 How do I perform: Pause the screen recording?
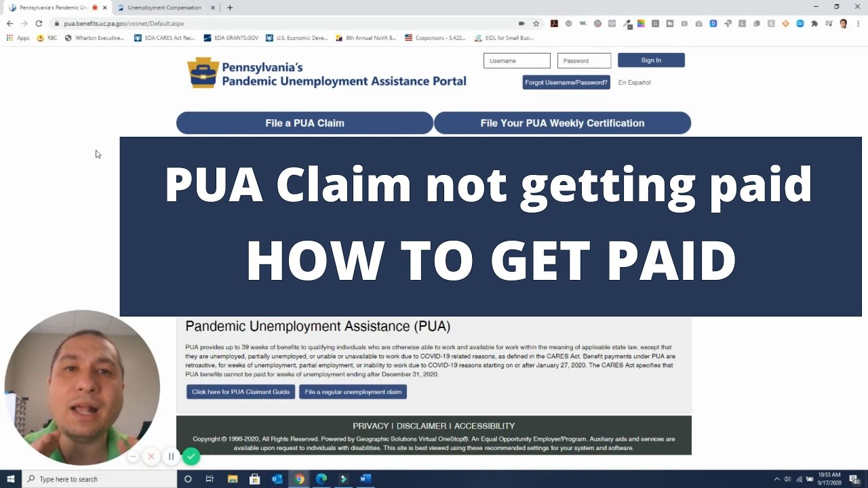click(x=171, y=457)
